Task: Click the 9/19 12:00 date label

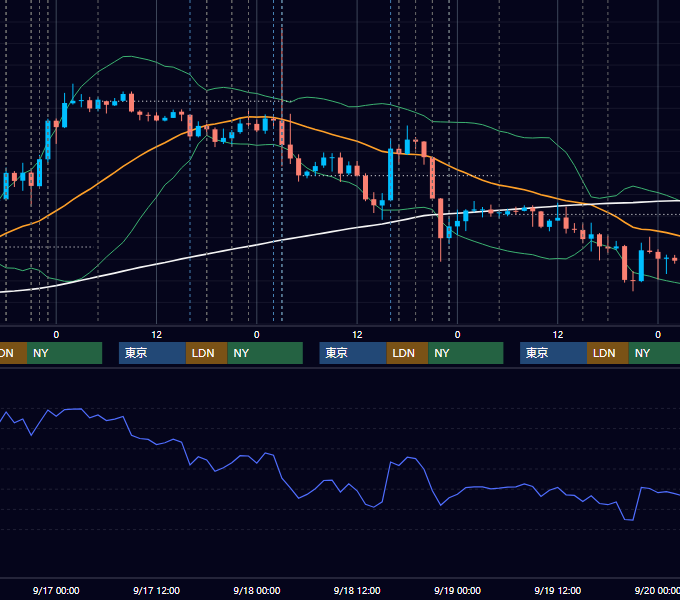Action: pyautogui.click(x=558, y=590)
